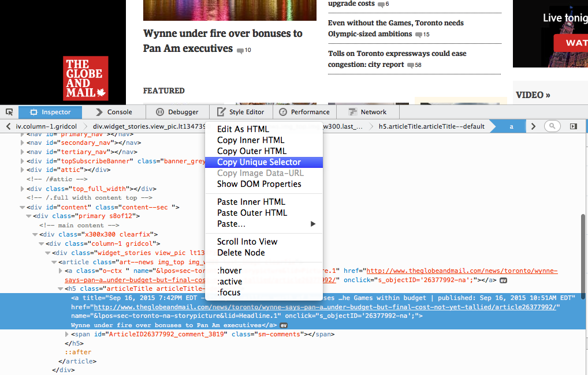This screenshot has width=588, height=375.
Task: Expand the attic div node
Action: [22, 170]
